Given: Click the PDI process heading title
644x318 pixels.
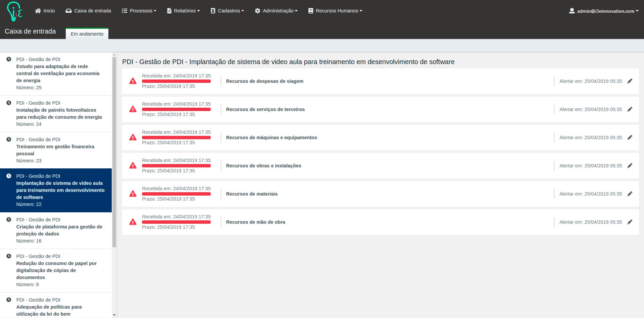Looking at the screenshot, I should (x=288, y=62).
